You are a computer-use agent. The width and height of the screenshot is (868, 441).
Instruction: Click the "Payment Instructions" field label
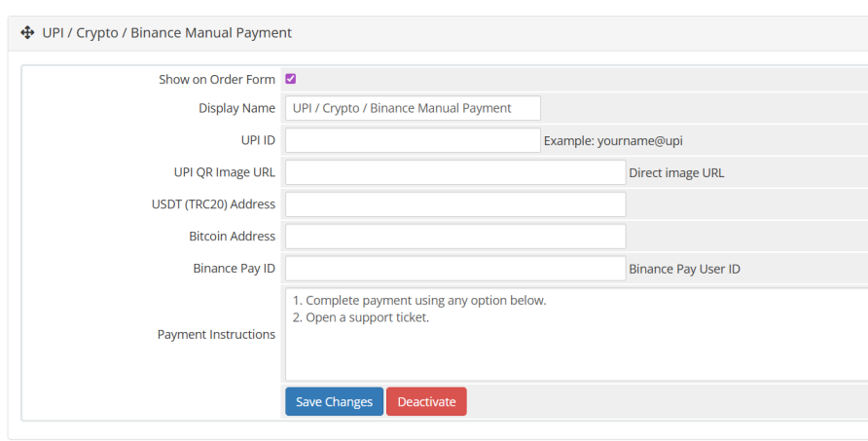[x=216, y=335]
